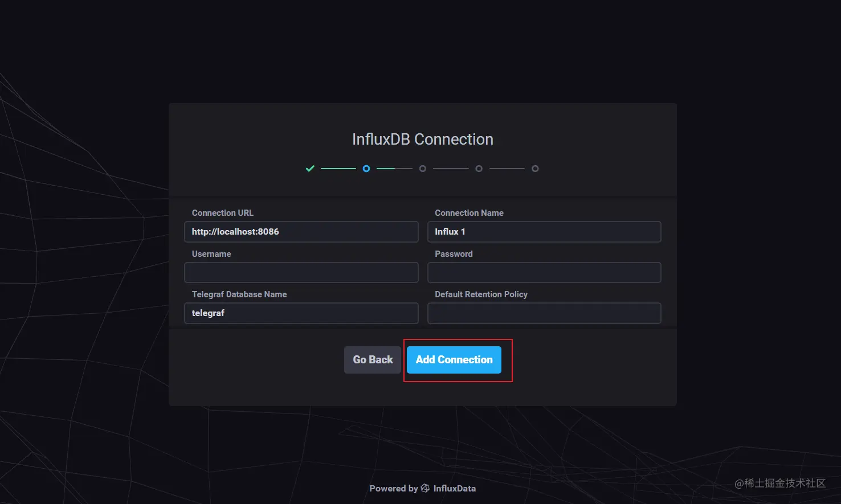Click the InfluxData logo icon in footer
The width and height of the screenshot is (841, 504).
point(425,488)
